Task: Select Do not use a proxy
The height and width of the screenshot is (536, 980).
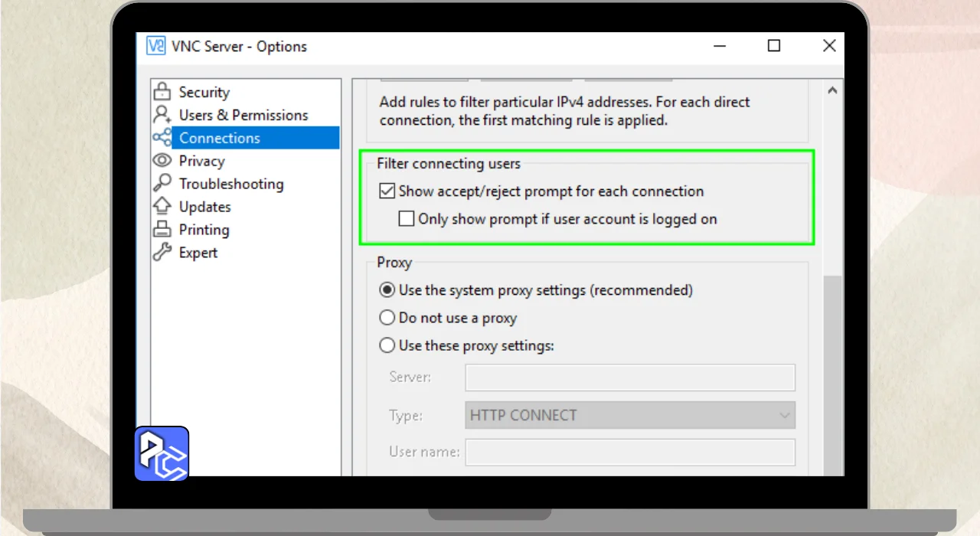Action: tap(387, 318)
